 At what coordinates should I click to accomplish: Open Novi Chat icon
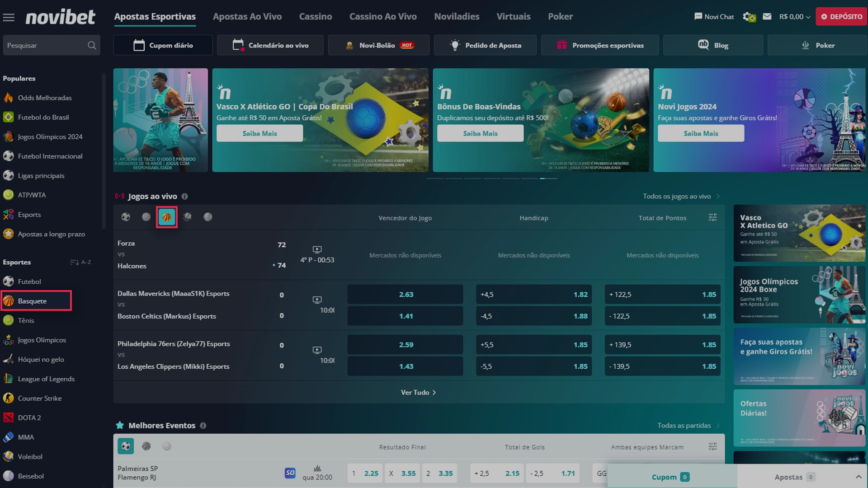click(698, 16)
